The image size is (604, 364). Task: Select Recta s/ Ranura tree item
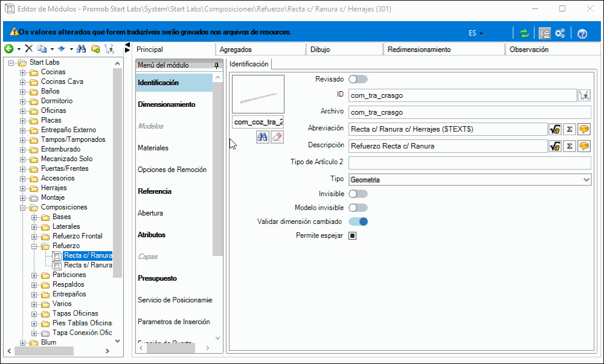coord(88,265)
